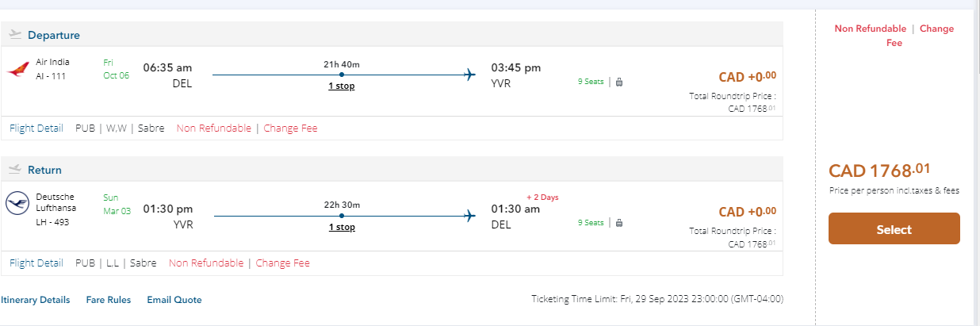Open 1 stop details for YVR to DEL
Image resolution: width=980 pixels, height=326 pixels.
coord(342,227)
